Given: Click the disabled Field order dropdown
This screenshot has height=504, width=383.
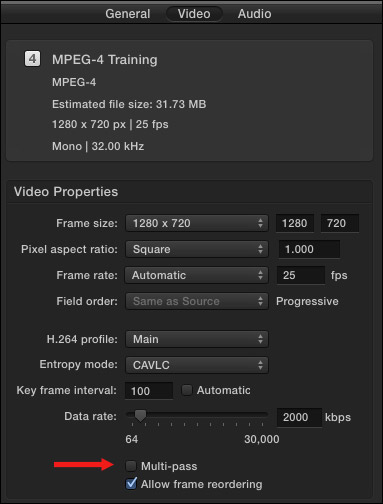Looking at the screenshot, I should [x=197, y=301].
